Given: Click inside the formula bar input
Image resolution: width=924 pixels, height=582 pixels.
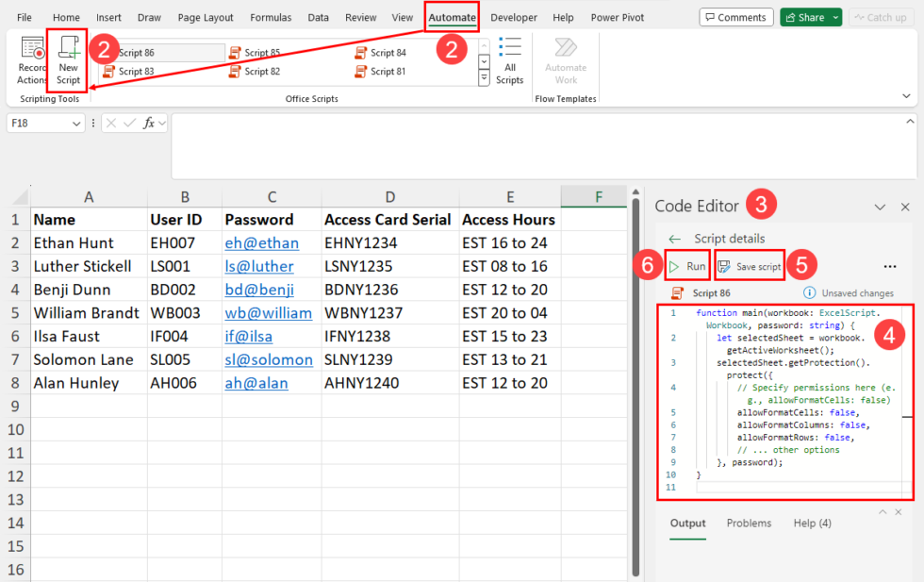Looking at the screenshot, I should [542, 145].
